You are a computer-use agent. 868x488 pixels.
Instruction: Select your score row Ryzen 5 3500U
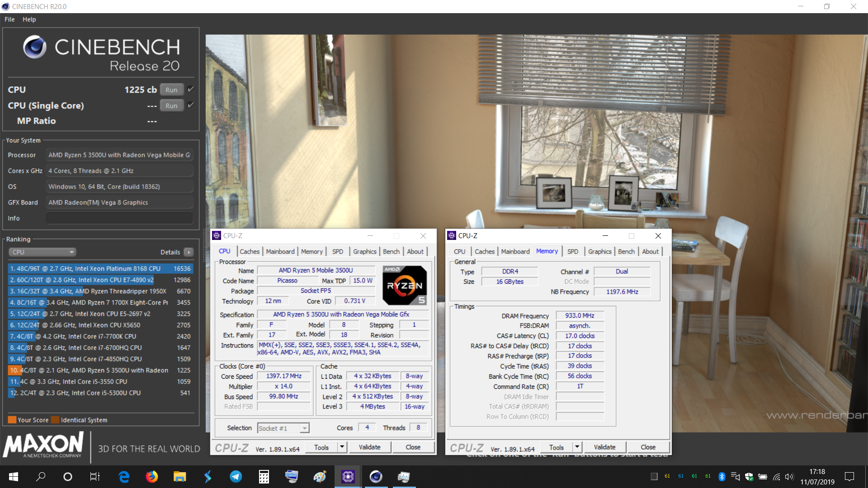tap(100, 370)
